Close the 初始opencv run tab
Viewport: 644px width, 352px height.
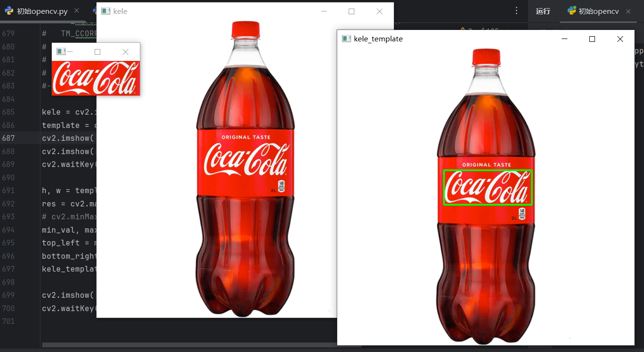coord(628,11)
